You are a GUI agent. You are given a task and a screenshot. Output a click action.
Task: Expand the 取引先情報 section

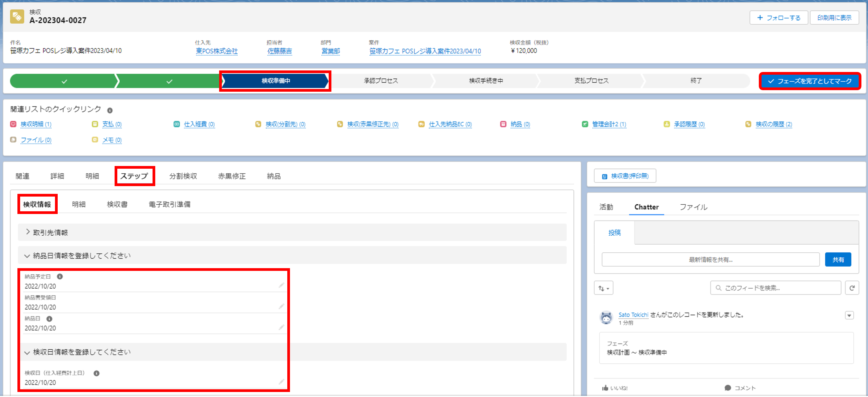click(x=292, y=232)
